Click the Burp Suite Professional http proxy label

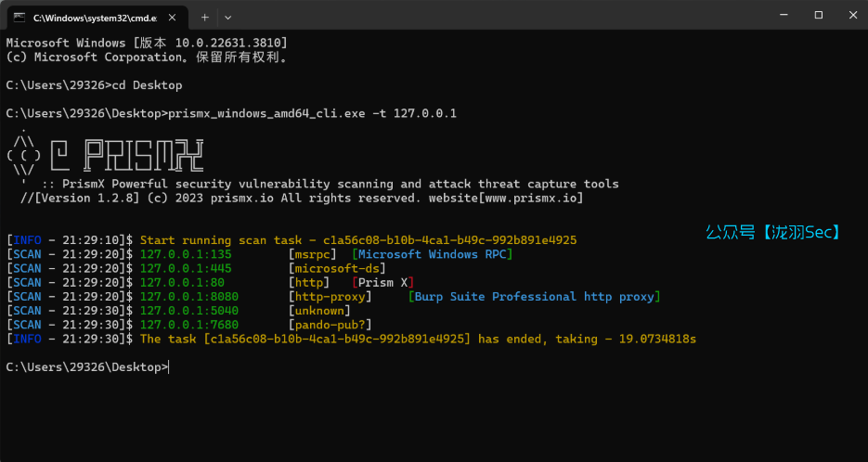point(534,297)
